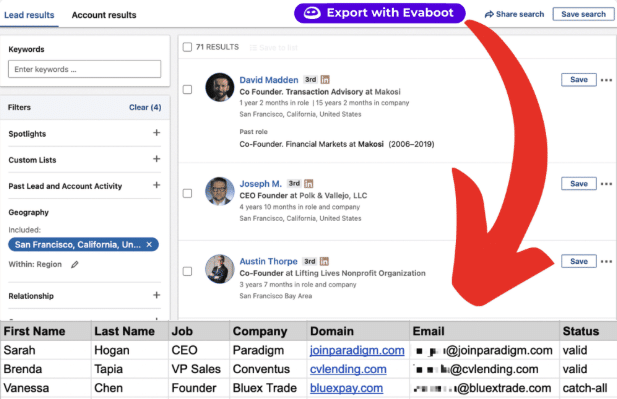The width and height of the screenshot is (617, 399).
Task: Click the 3rd degree badge next to David Madden
Action: 310,79
